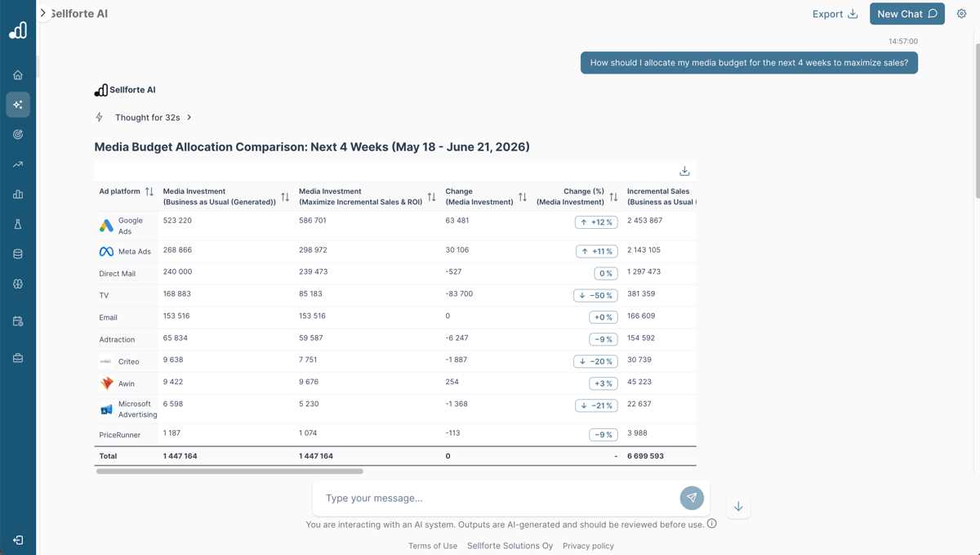This screenshot has height=555, width=980.
Task: Expand the collapsed sidebar chevron
Action: (x=43, y=13)
